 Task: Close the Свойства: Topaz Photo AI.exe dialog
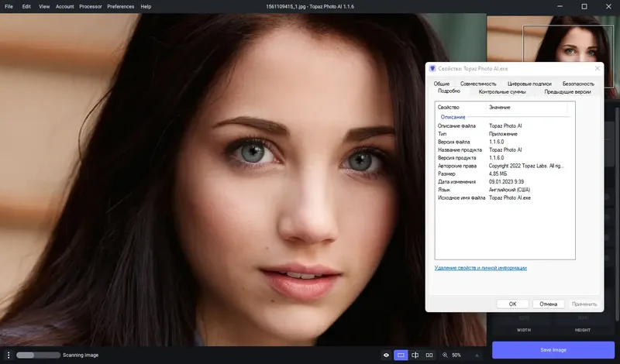[597, 68]
